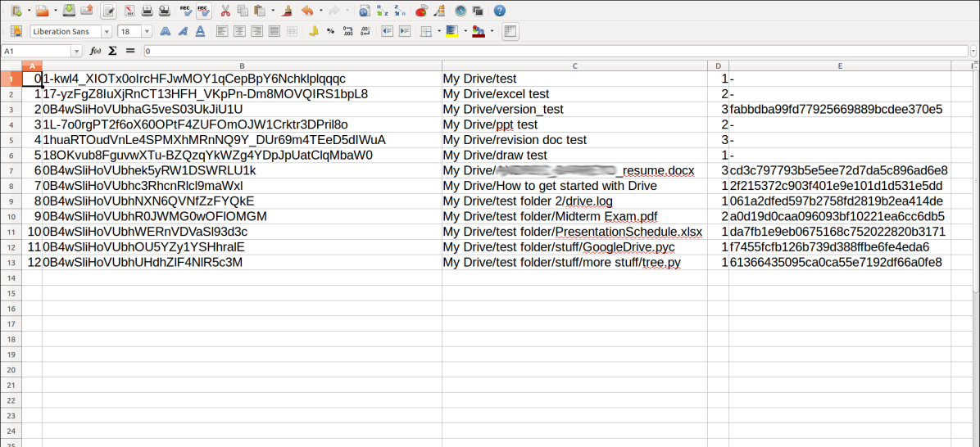
Task: Insert a chart with the Chart icon
Action: pyautogui.click(x=422, y=11)
